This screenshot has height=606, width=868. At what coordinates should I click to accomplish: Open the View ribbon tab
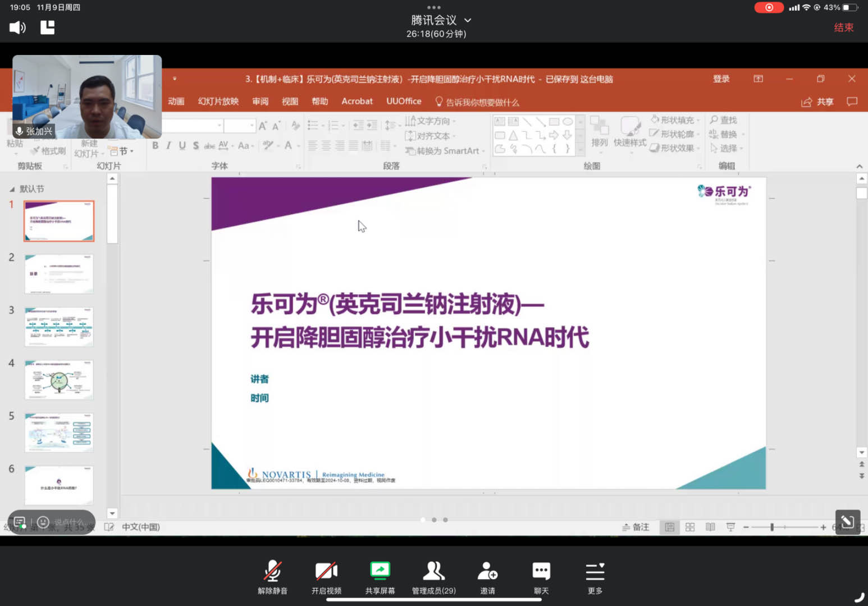pyautogui.click(x=290, y=102)
